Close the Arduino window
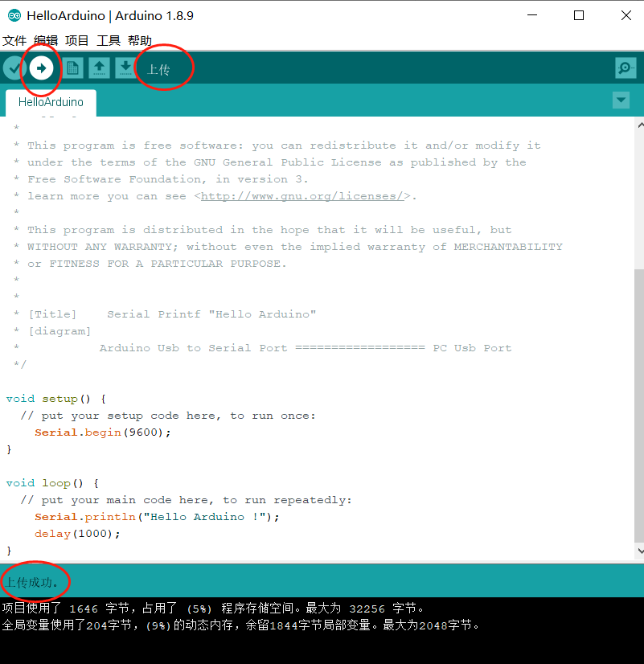644x664 pixels. [626, 15]
